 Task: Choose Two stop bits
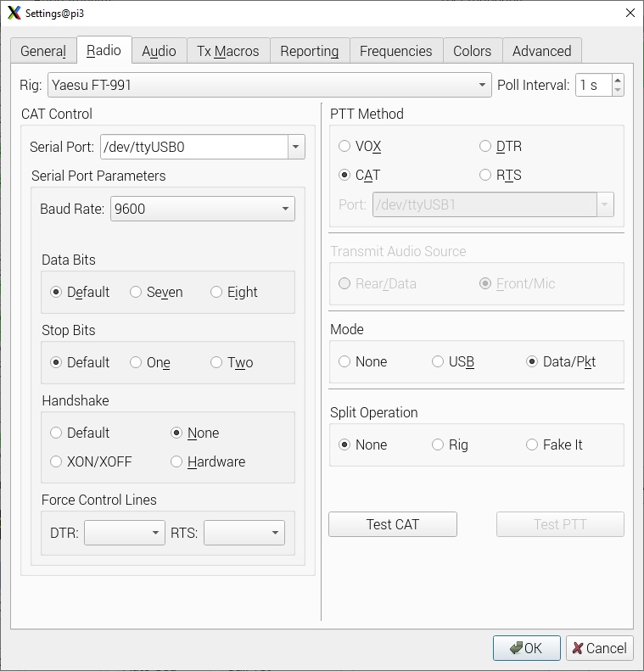click(x=232, y=362)
